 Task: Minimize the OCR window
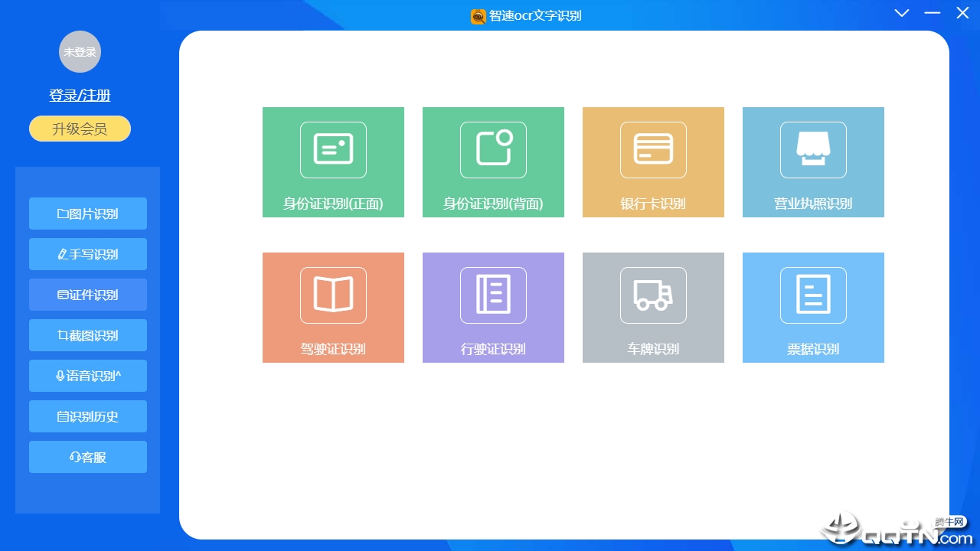[x=933, y=13]
